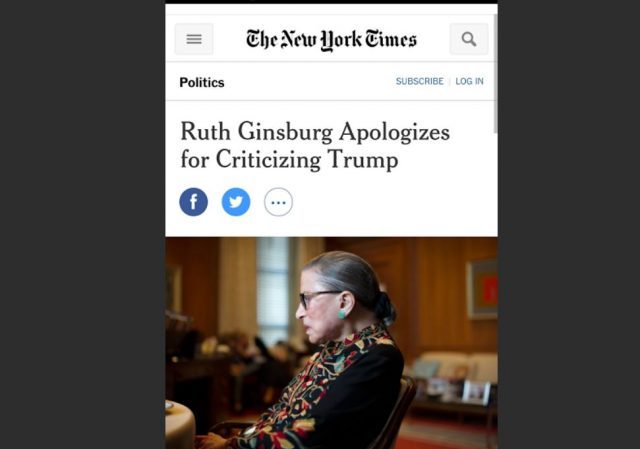
Task: Click the LOG IN link
Action: (469, 81)
